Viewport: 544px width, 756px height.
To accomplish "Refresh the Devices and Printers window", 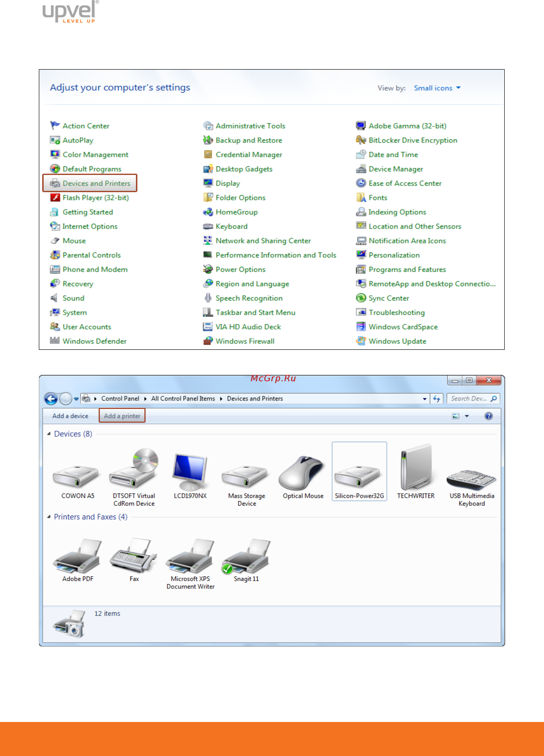I will click(437, 399).
